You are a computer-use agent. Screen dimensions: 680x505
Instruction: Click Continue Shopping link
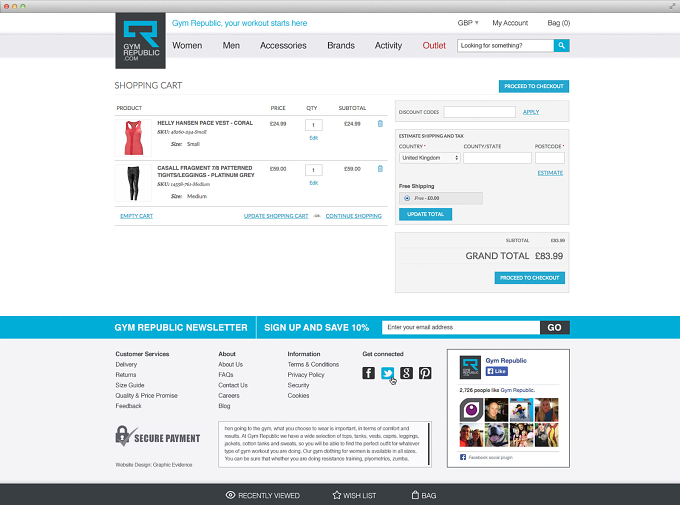353,216
